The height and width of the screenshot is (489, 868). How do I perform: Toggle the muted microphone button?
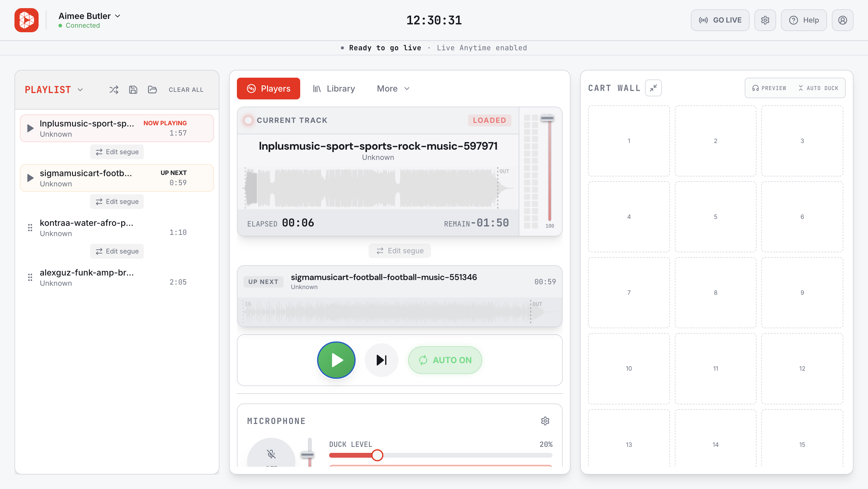[x=271, y=453]
